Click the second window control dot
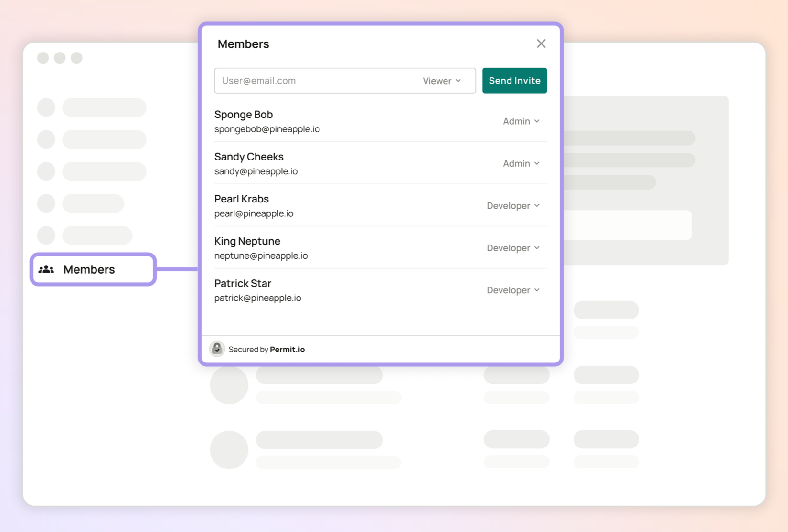Image resolution: width=788 pixels, height=532 pixels. click(60, 58)
